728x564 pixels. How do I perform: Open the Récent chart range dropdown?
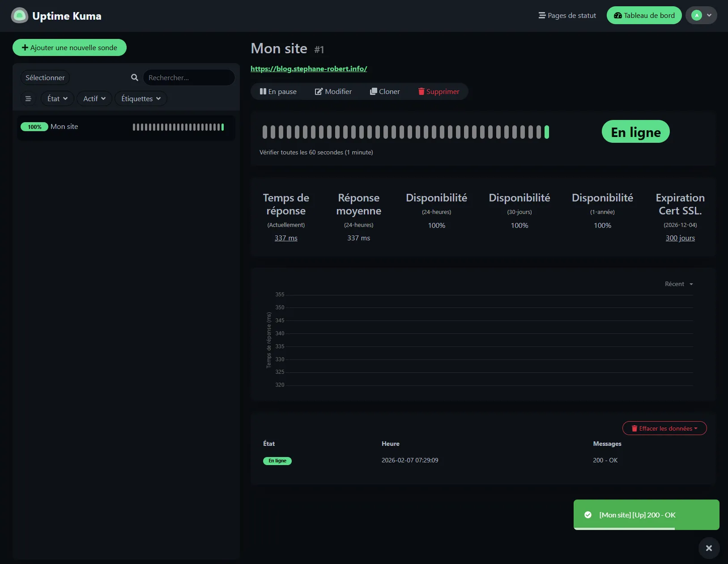point(679,284)
